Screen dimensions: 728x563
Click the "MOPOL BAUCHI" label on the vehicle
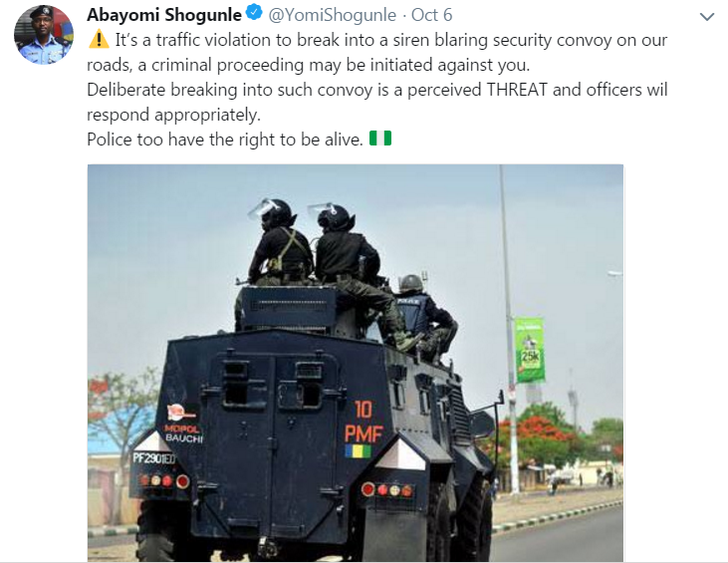(x=184, y=432)
